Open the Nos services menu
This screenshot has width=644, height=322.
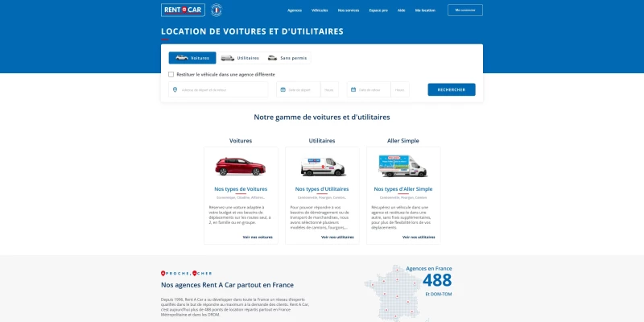[x=349, y=10]
